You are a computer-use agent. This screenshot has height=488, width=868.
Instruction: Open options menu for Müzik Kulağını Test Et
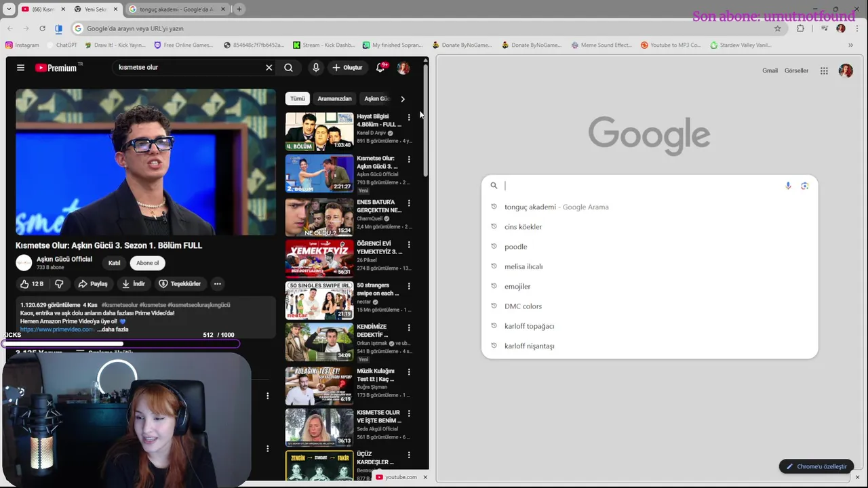point(409,371)
